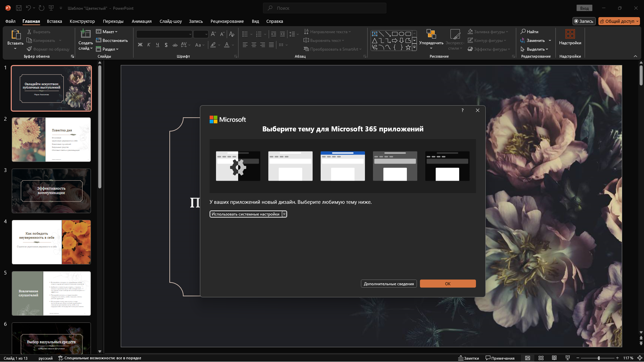Expand the Layout (Макет) dropdown
The width and height of the screenshot is (644, 362).
tap(107, 32)
